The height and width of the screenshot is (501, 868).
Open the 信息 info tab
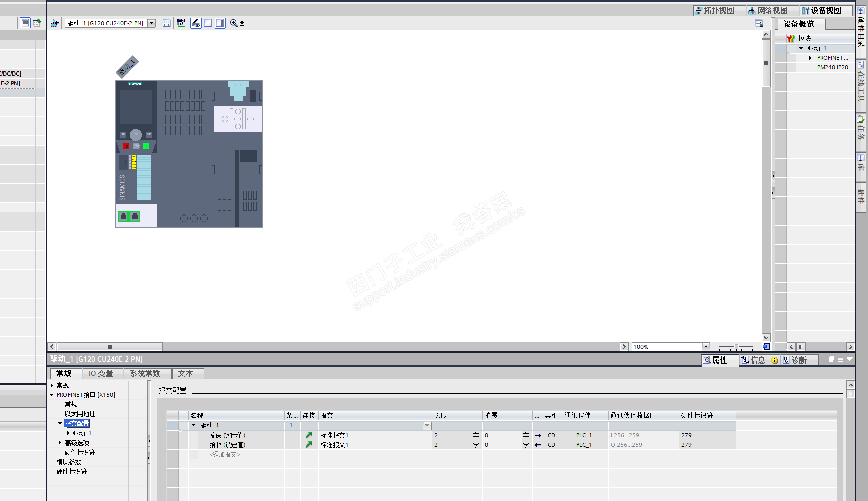point(760,360)
